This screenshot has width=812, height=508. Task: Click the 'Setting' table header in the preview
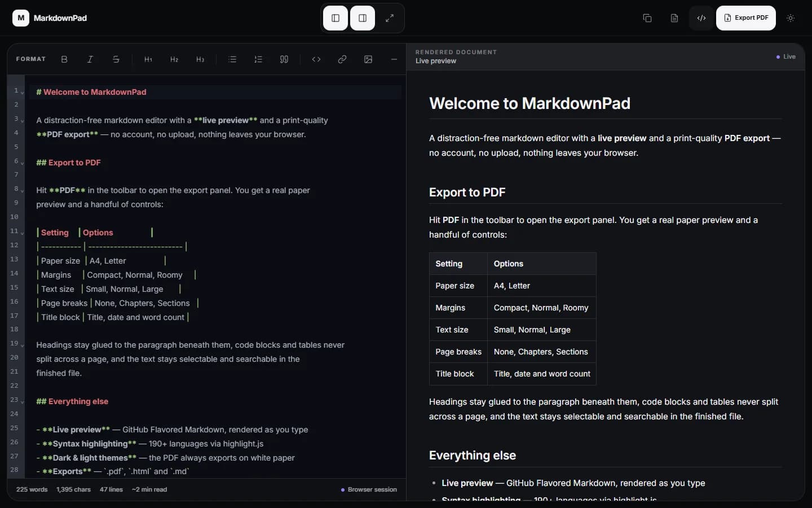(x=458, y=264)
